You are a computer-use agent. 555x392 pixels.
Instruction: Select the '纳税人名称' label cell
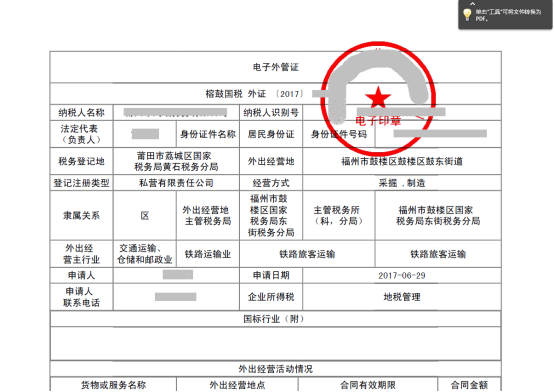click(81, 113)
